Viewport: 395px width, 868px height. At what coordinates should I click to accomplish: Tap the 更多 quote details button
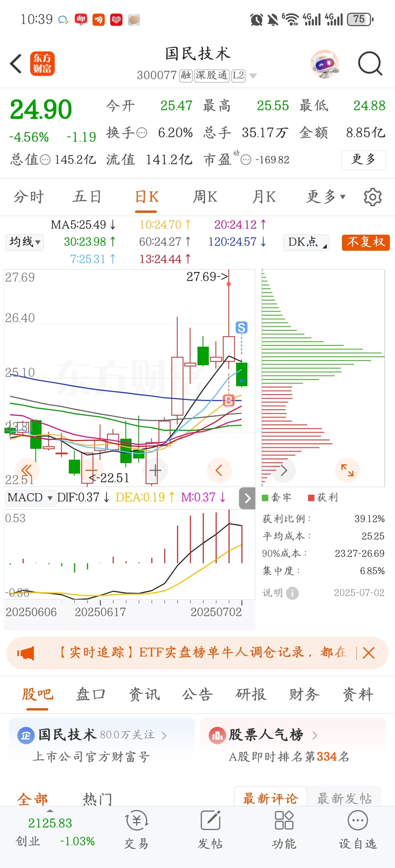tap(364, 160)
